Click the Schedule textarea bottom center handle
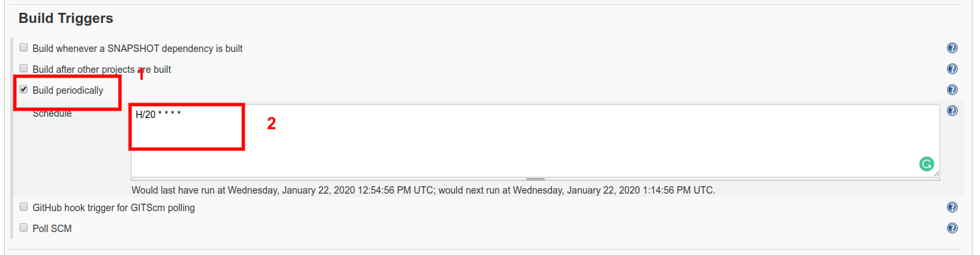The height and width of the screenshot is (255, 980). coord(535,179)
